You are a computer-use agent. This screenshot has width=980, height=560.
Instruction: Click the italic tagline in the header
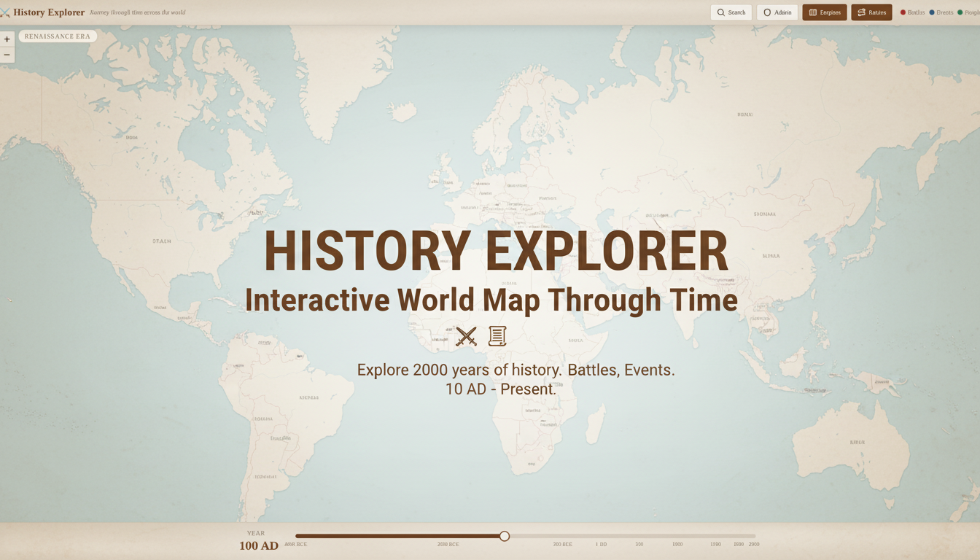[138, 12]
